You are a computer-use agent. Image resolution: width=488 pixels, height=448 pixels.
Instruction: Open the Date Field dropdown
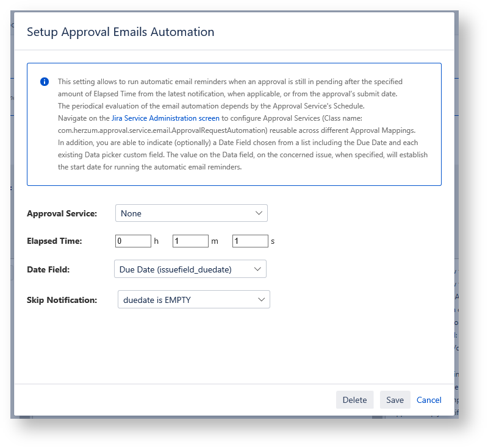(x=190, y=269)
